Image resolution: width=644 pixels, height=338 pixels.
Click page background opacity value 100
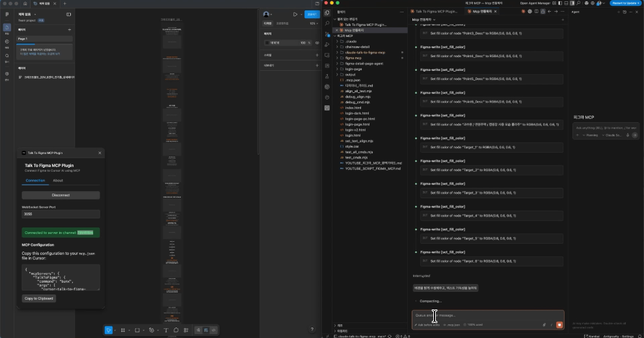[303, 43]
